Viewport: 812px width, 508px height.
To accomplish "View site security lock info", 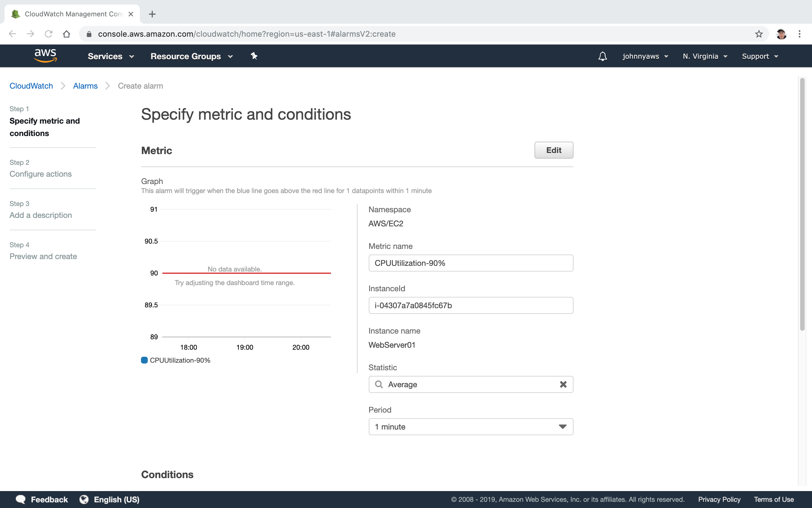I will pyautogui.click(x=89, y=34).
